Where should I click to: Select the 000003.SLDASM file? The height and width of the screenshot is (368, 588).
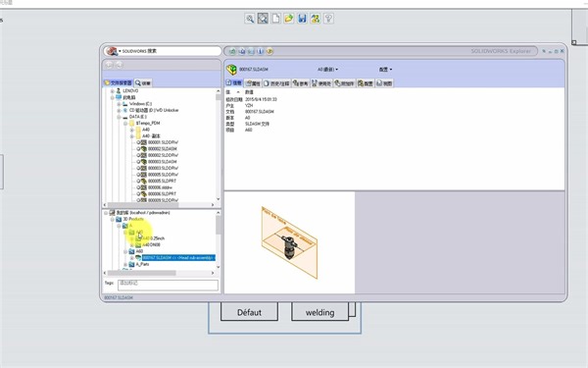pos(157,162)
